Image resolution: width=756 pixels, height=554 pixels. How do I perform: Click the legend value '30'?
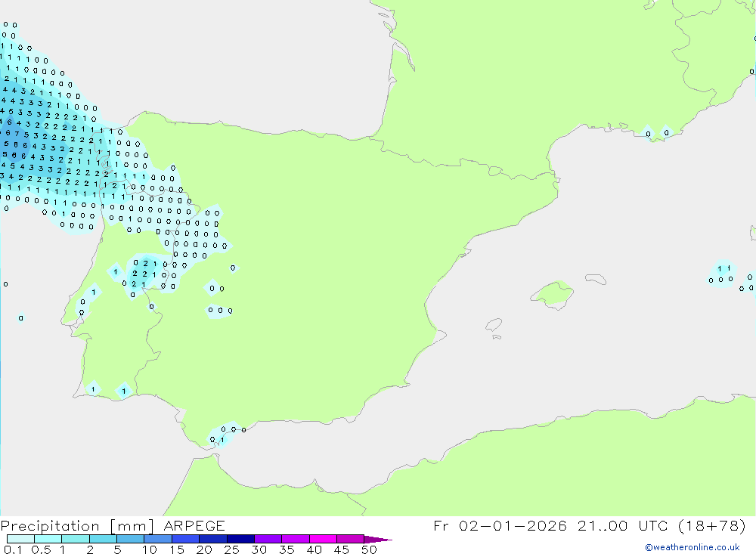[259, 549]
